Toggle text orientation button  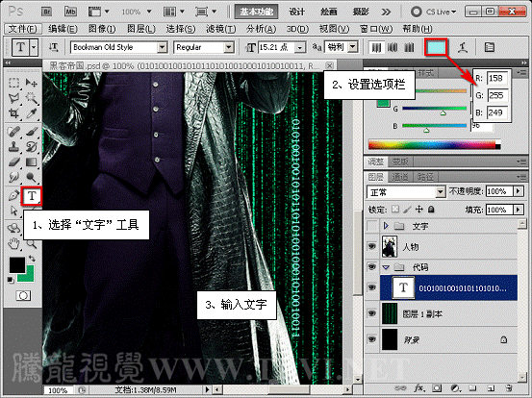[53, 47]
